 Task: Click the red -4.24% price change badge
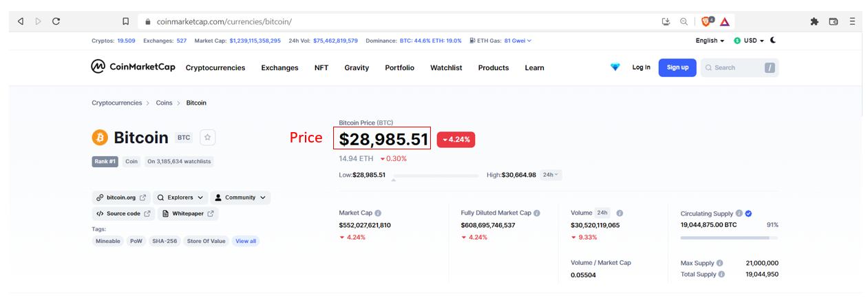456,139
